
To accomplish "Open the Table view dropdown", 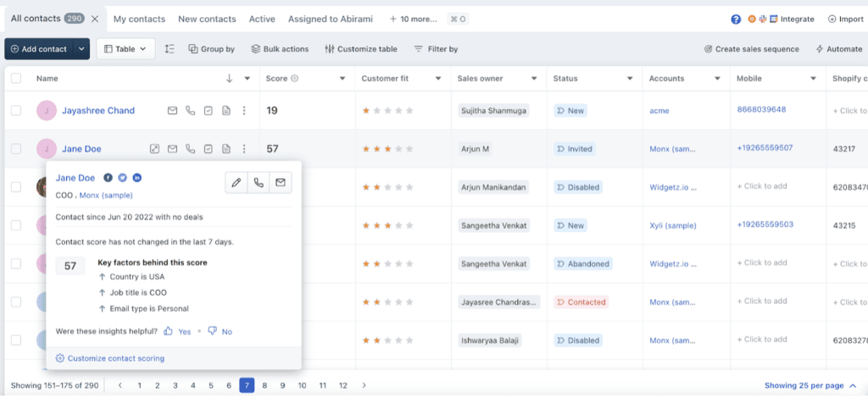I will click(x=125, y=49).
